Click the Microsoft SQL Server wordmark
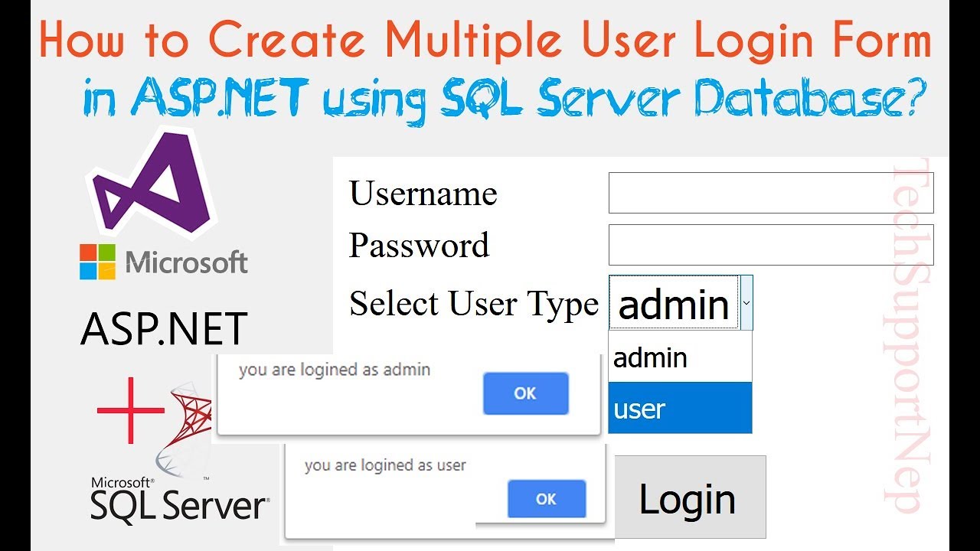The width and height of the screenshot is (980, 551). click(179, 501)
